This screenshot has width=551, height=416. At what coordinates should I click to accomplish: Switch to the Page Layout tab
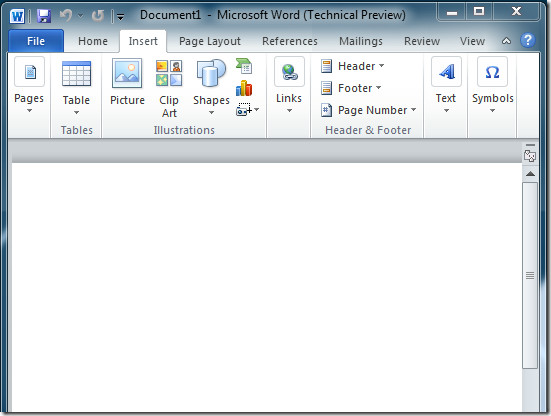[210, 41]
